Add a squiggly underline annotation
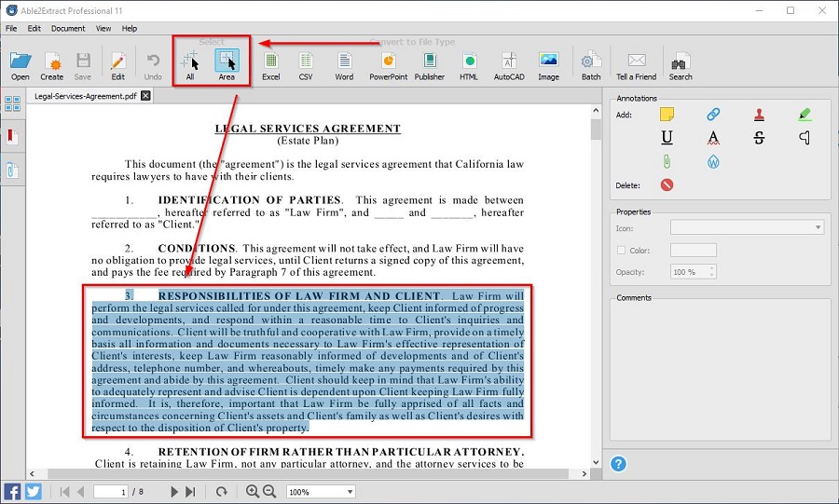This screenshot has height=504, width=839. tap(713, 138)
